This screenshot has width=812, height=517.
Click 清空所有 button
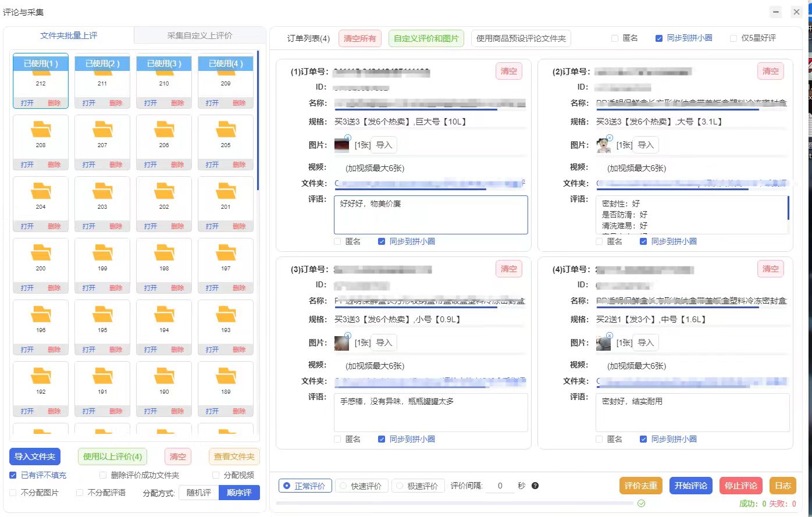pyautogui.click(x=359, y=38)
